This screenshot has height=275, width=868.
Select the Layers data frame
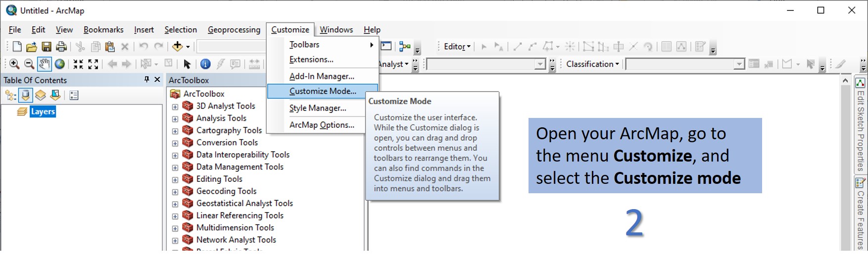43,111
